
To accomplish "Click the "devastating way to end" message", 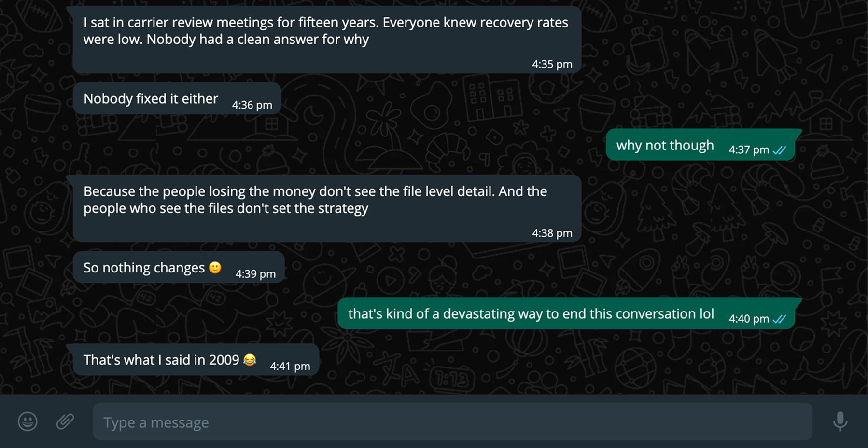I will [531, 314].
